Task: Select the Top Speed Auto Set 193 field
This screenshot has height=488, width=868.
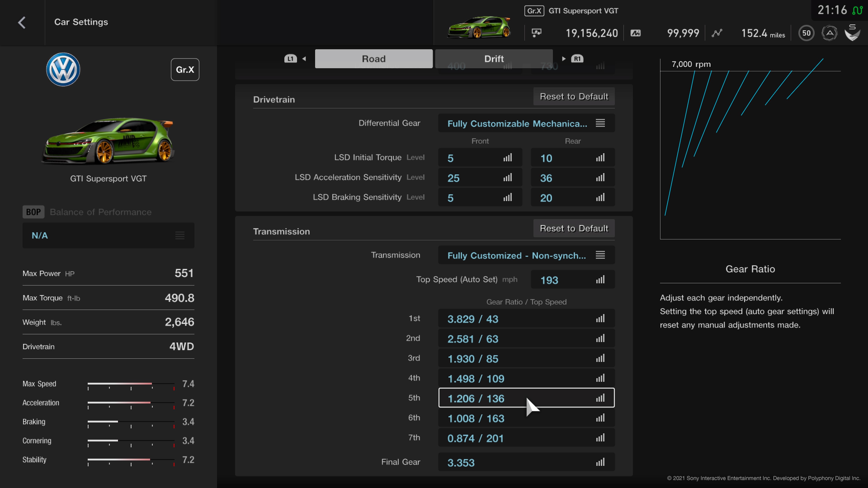Action: click(x=573, y=279)
